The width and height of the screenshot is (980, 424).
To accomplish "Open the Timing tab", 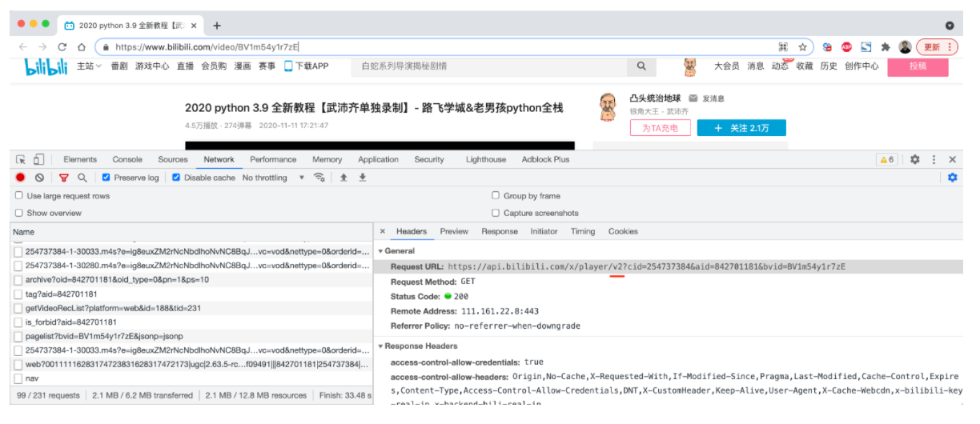I will [x=583, y=231].
